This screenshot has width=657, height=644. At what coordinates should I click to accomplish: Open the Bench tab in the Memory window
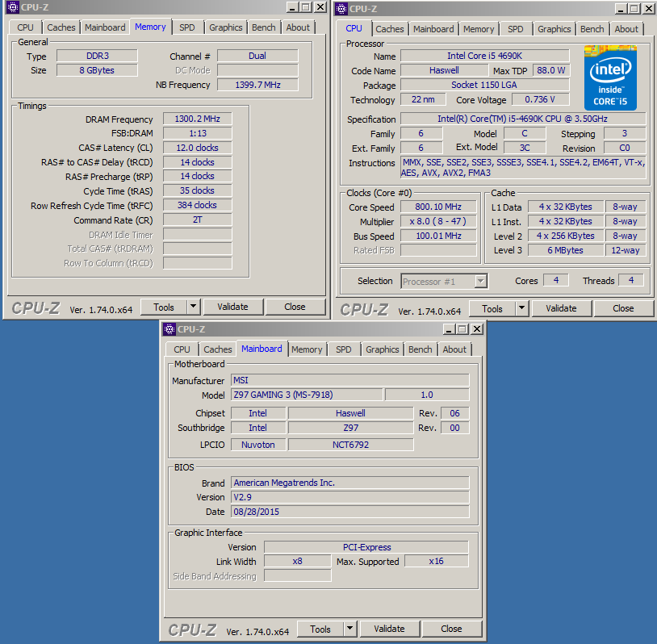[264, 27]
